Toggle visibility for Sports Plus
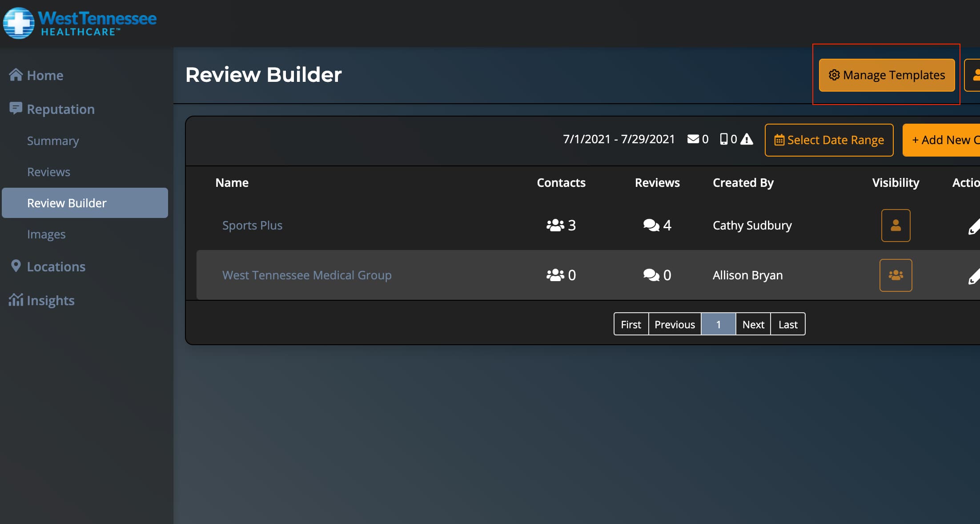The height and width of the screenshot is (524, 980). pos(896,226)
